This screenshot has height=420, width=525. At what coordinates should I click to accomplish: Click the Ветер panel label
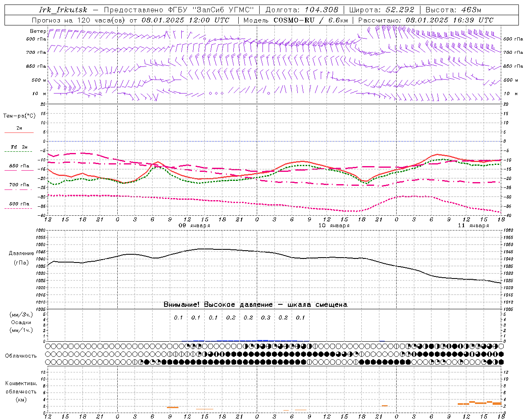[x=38, y=31]
